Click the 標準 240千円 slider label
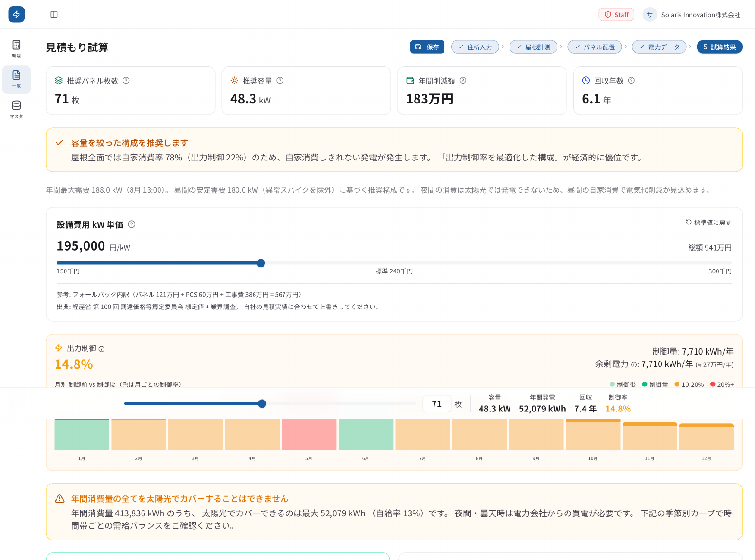Screen dimensions: 755x560 point(394,271)
